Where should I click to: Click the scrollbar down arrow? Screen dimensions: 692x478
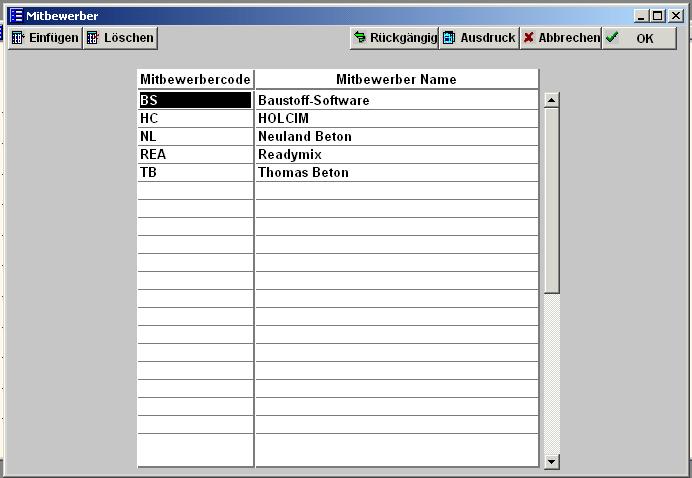coord(551,461)
